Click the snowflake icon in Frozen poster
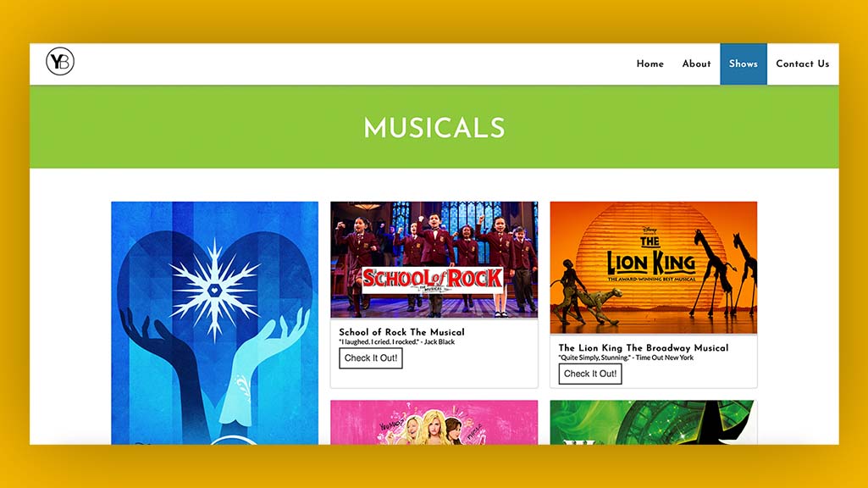 215,290
